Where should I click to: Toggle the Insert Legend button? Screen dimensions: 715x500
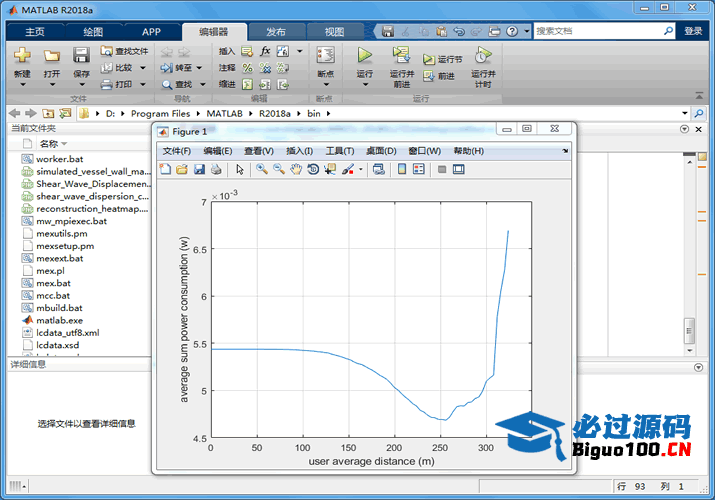click(x=419, y=170)
